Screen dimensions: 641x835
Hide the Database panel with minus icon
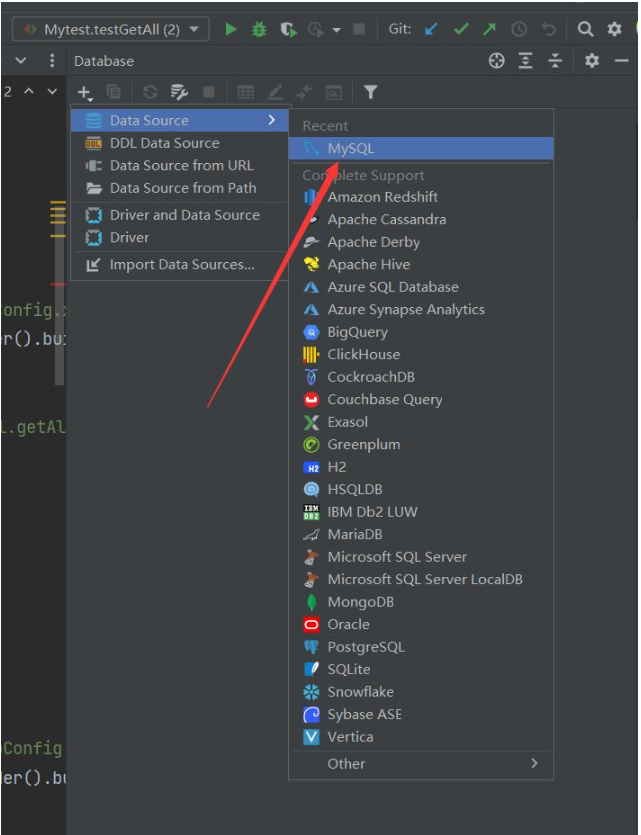tap(621, 61)
